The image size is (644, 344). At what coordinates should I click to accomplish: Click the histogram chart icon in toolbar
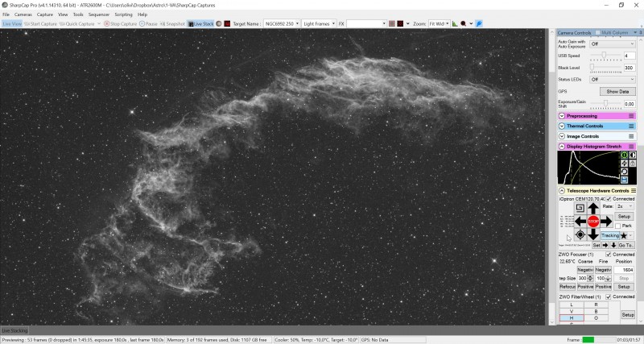pyautogui.click(x=455, y=24)
